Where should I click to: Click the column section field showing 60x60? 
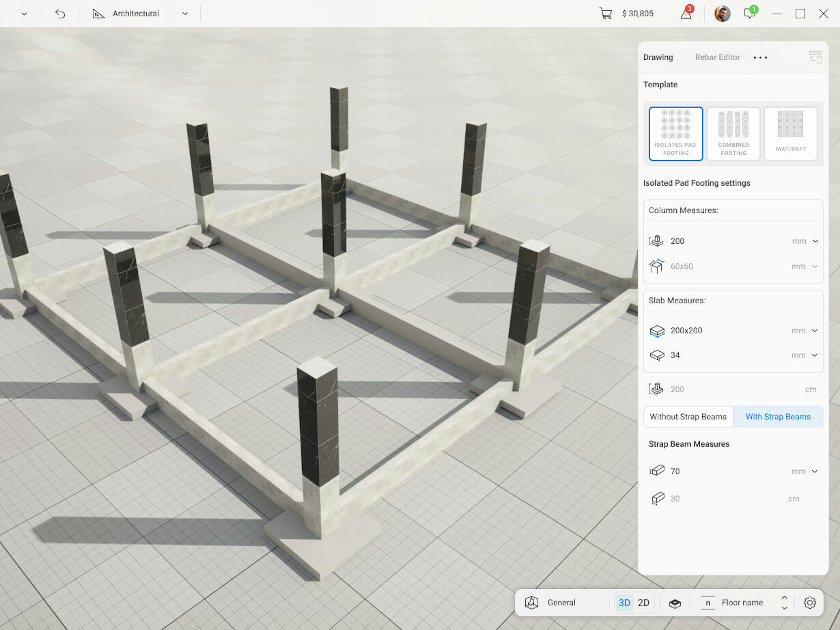[733, 266]
